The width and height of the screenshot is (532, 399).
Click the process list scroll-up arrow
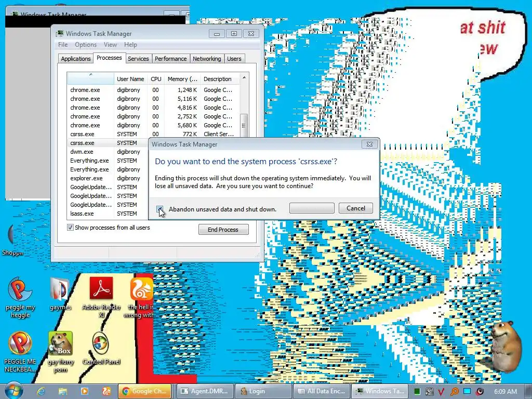(244, 78)
